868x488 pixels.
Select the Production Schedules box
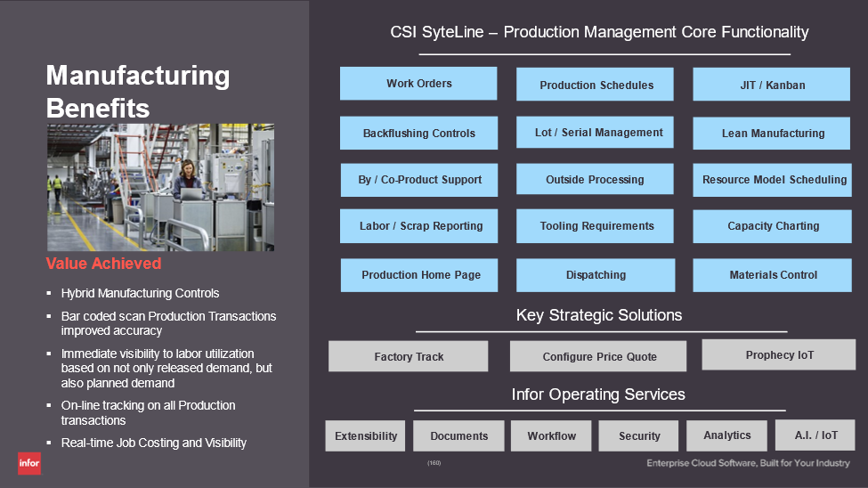point(595,85)
